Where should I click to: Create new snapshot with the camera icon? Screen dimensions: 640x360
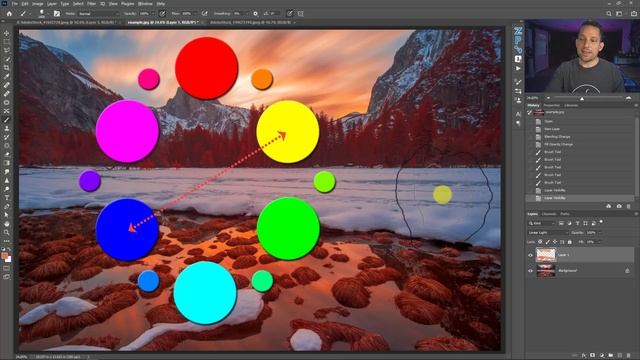(619, 206)
